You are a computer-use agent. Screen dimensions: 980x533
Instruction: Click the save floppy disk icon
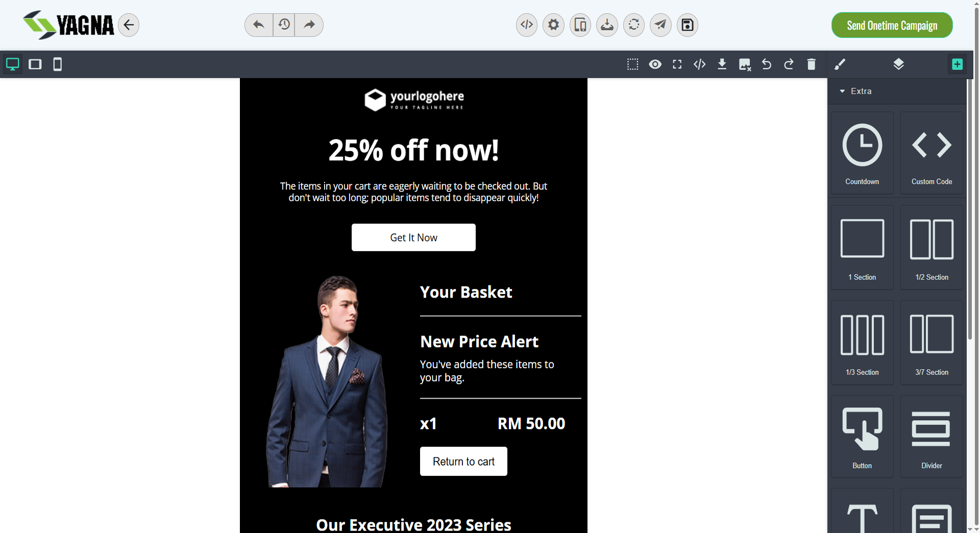(688, 25)
